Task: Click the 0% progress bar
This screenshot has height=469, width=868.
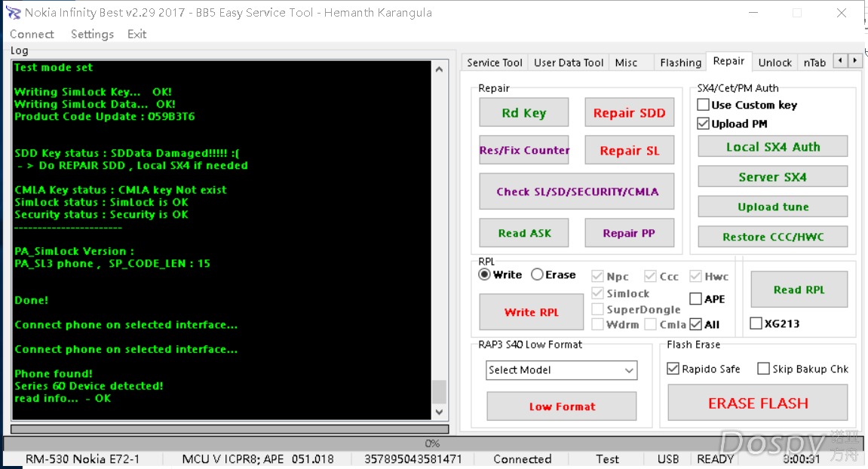Action: pyautogui.click(x=432, y=443)
